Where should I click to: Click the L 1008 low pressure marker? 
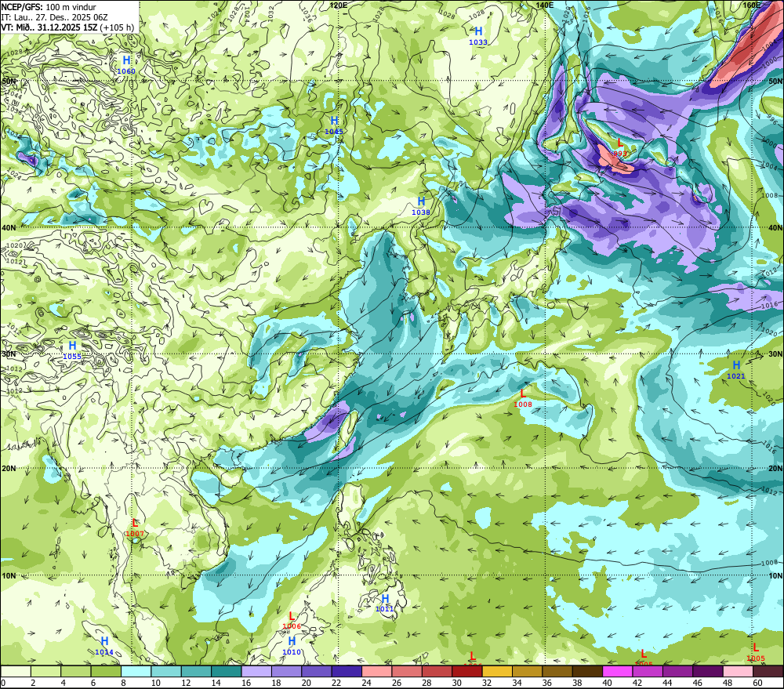[523, 398]
